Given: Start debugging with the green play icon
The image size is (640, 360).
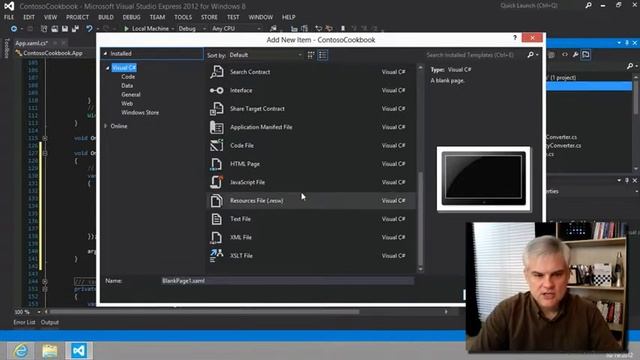Looking at the screenshot, I should click(x=126, y=29).
